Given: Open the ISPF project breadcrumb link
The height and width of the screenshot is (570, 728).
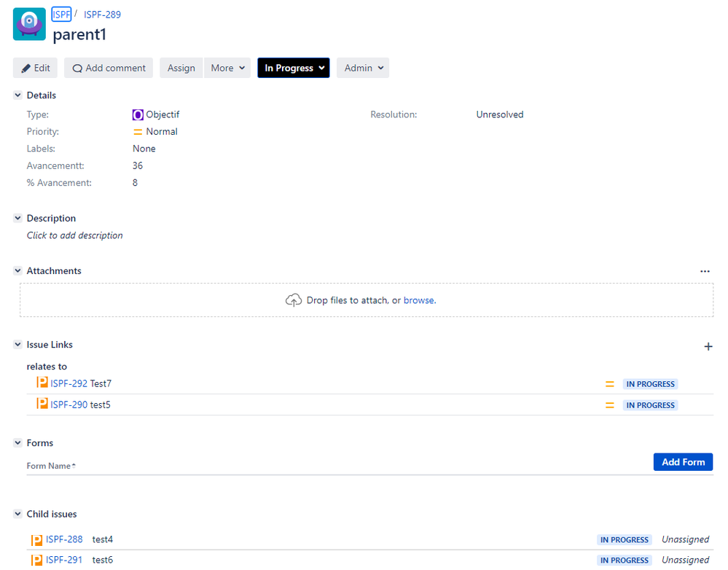Looking at the screenshot, I should point(61,15).
